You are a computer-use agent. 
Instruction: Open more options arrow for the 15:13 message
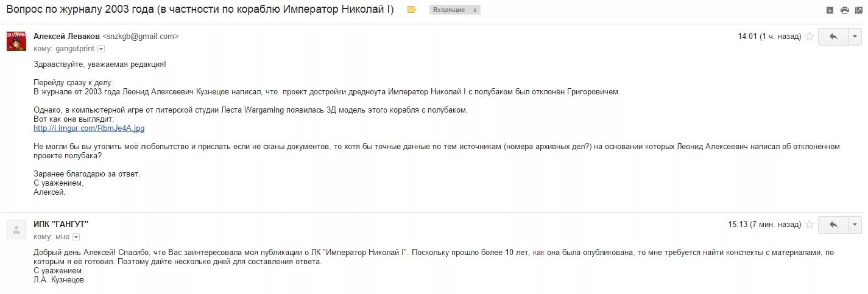coord(855,225)
